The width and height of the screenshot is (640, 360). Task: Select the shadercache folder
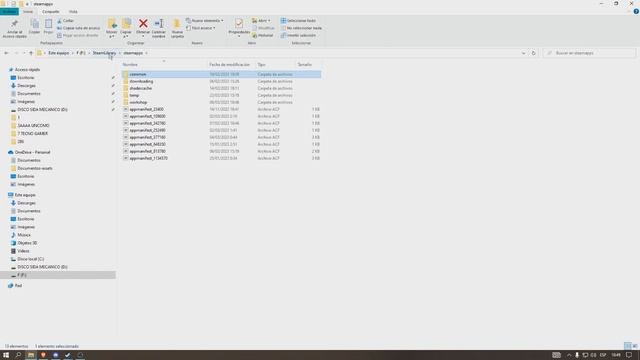click(x=140, y=88)
